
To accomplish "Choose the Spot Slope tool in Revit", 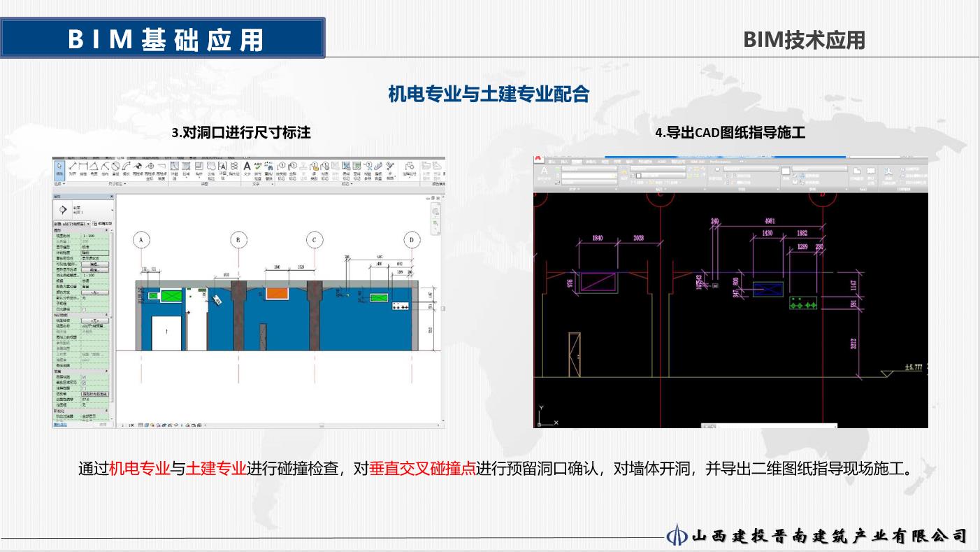I will pyautogui.click(x=161, y=171).
